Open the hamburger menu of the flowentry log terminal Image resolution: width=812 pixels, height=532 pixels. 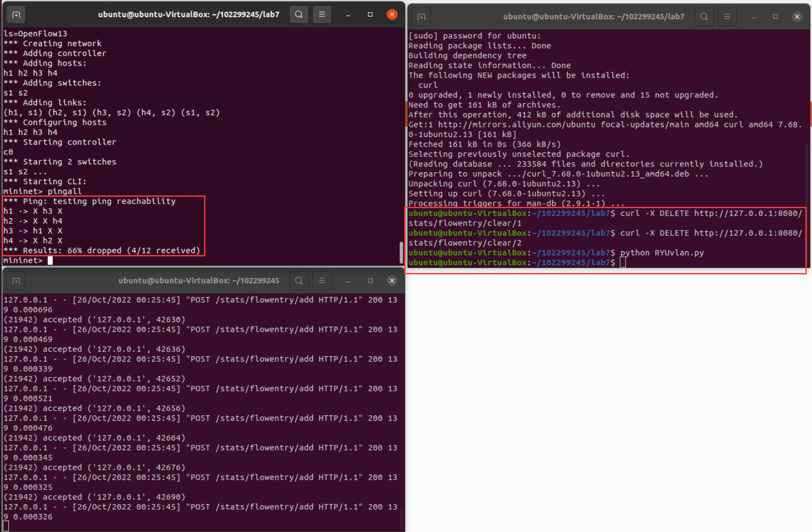(322, 281)
